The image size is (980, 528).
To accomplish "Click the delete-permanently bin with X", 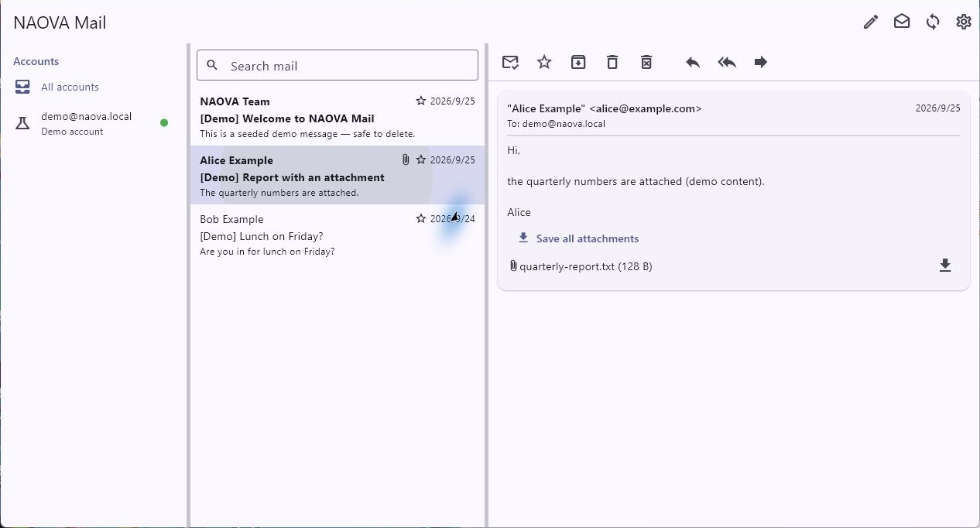I will (646, 62).
